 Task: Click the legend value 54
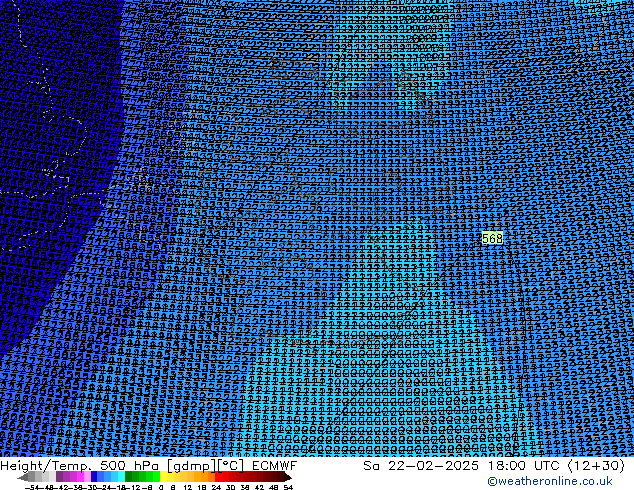pyautogui.click(x=288, y=487)
